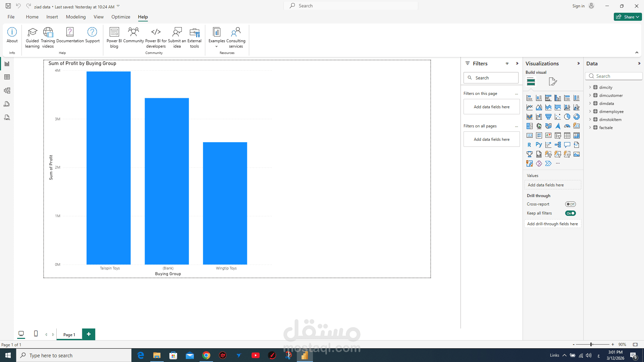The width and height of the screenshot is (644, 362).
Task: Switch to the Home ribbon tab
Action: [x=32, y=17]
